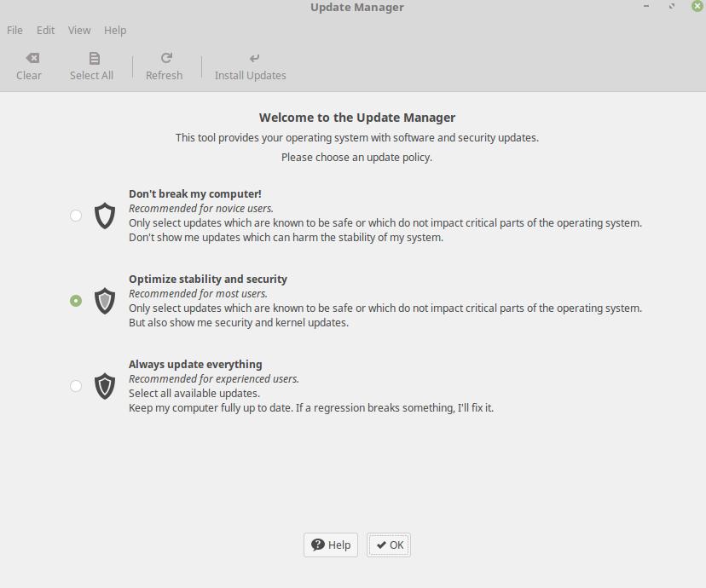Open the File menu

tap(14, 30)
